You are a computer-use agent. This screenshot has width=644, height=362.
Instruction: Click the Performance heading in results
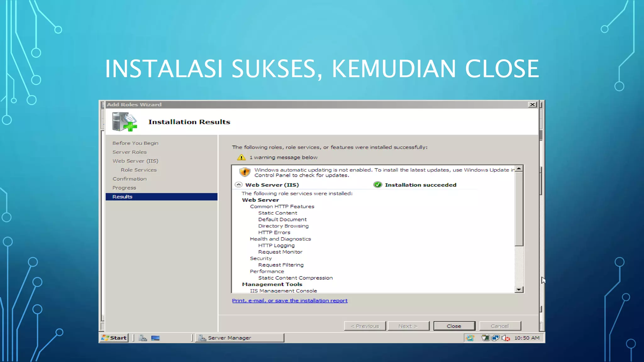(x=267, y=271)
